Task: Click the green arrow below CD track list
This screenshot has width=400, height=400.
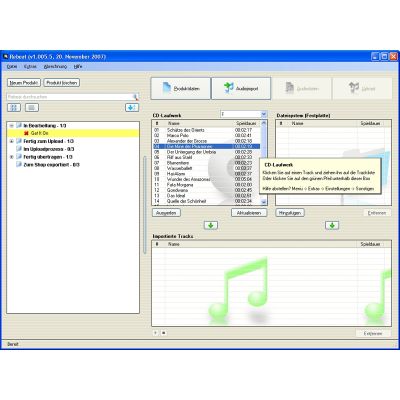Action: [211, 225]
